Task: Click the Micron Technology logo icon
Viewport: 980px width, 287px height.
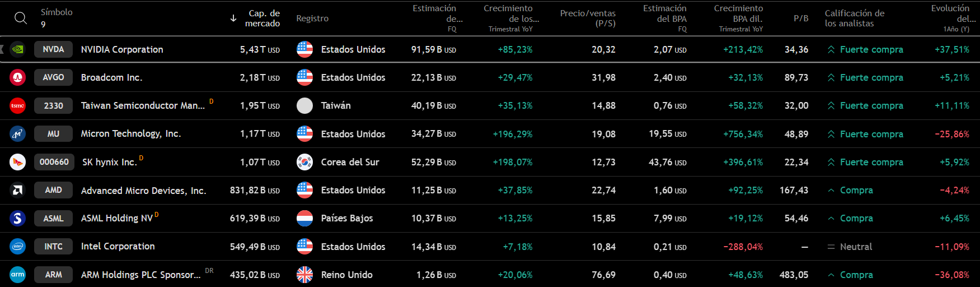Action: pos(18,134)
